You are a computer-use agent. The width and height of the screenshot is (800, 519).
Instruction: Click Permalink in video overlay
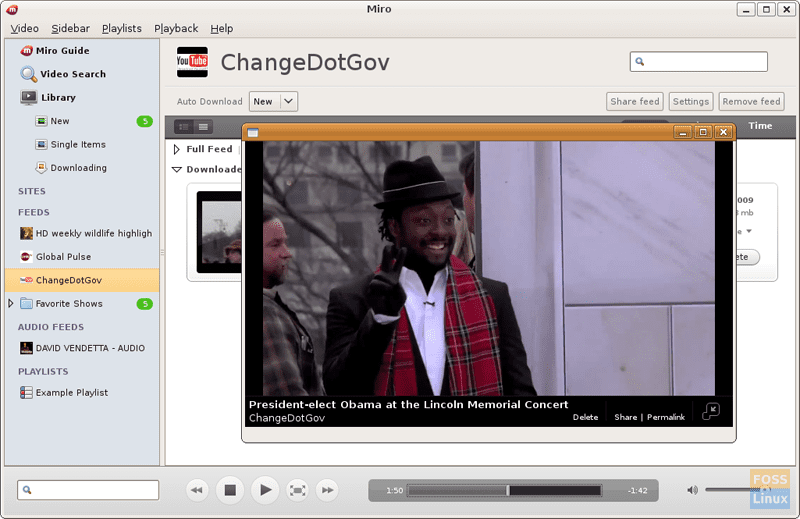tap(666, 417)
